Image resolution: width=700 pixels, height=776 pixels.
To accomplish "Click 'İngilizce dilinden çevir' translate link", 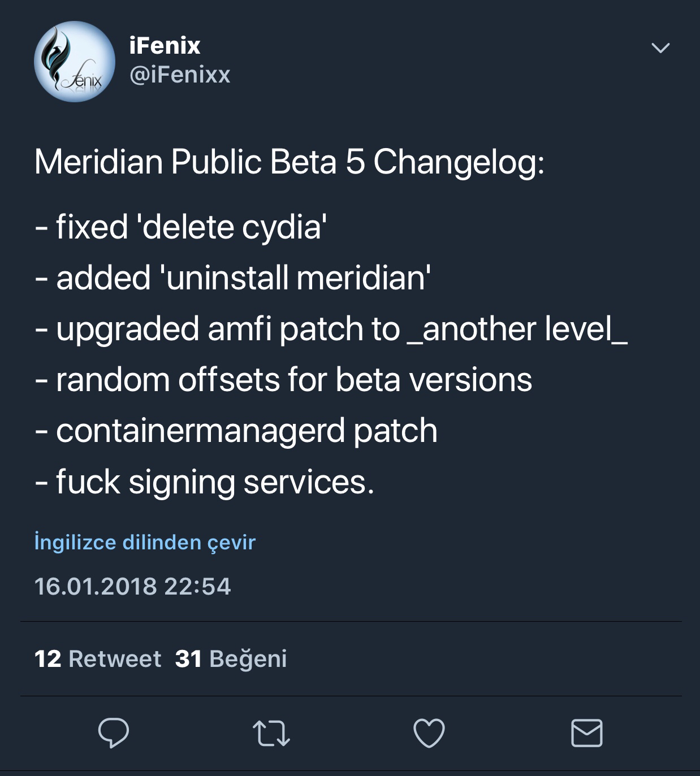I will 145,542.
